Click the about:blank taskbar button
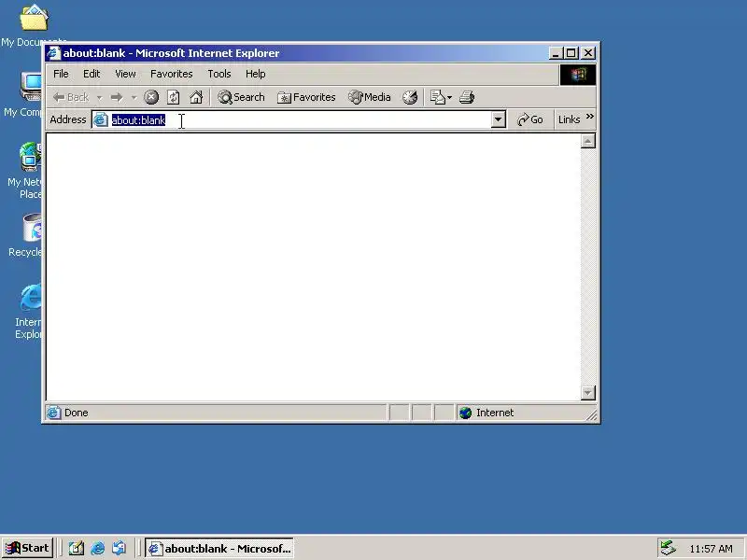747x560 pixels. pyautogui.click(x=219, y=549)
